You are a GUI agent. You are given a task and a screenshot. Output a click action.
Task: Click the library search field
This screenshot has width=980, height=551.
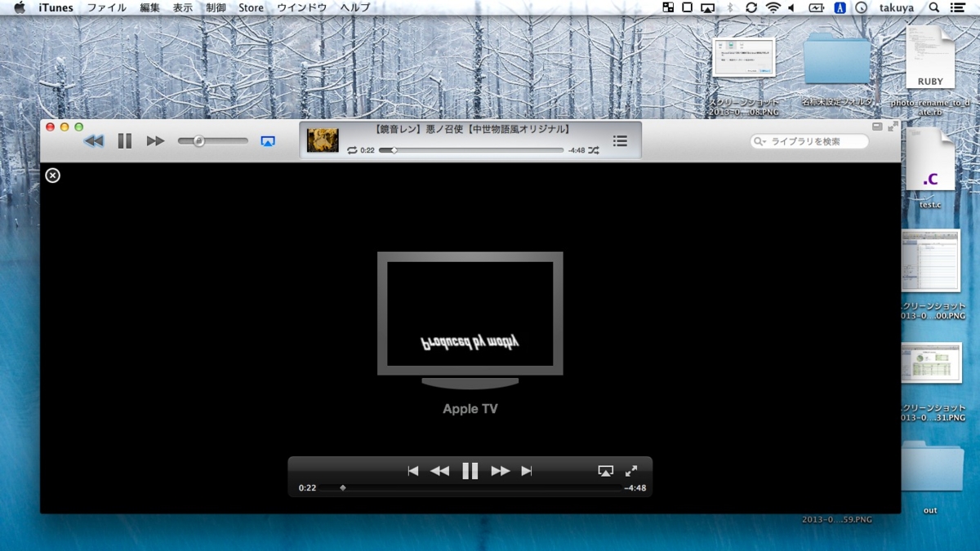click(809, 141)
